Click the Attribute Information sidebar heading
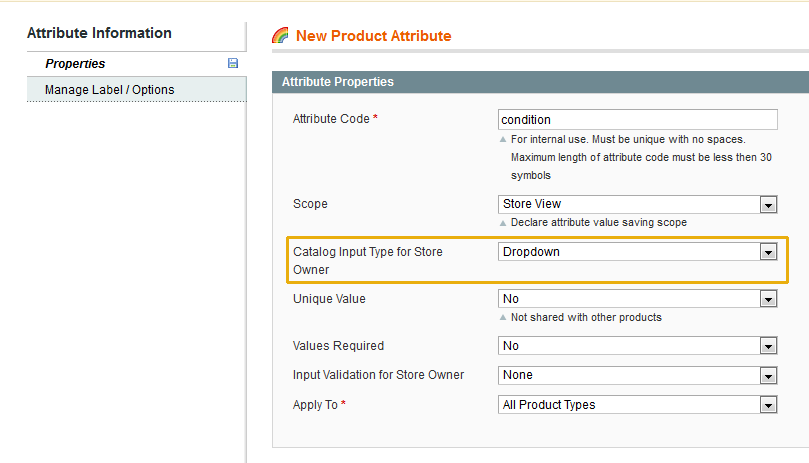Screen dimensions: 809x463 point(99,33)
